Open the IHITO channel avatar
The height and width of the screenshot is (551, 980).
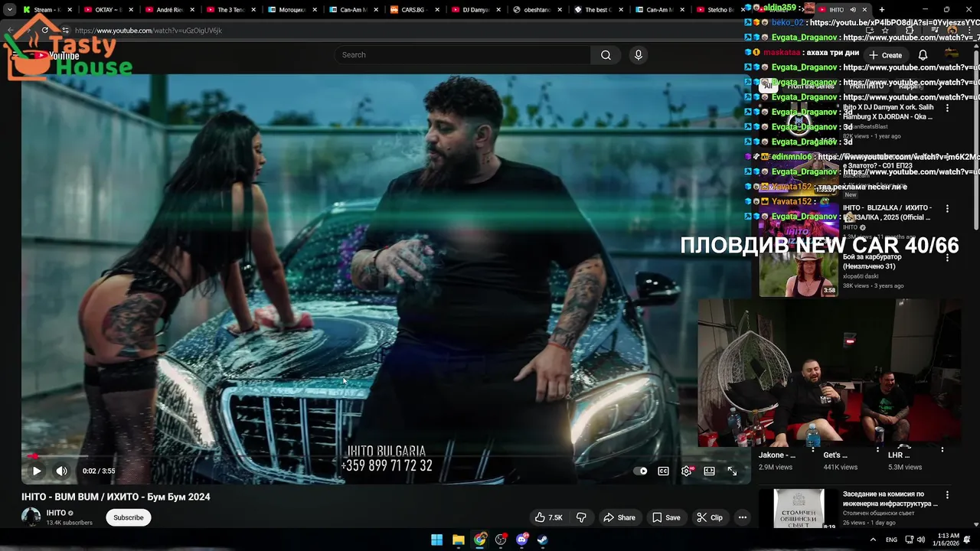pos(31,517)
